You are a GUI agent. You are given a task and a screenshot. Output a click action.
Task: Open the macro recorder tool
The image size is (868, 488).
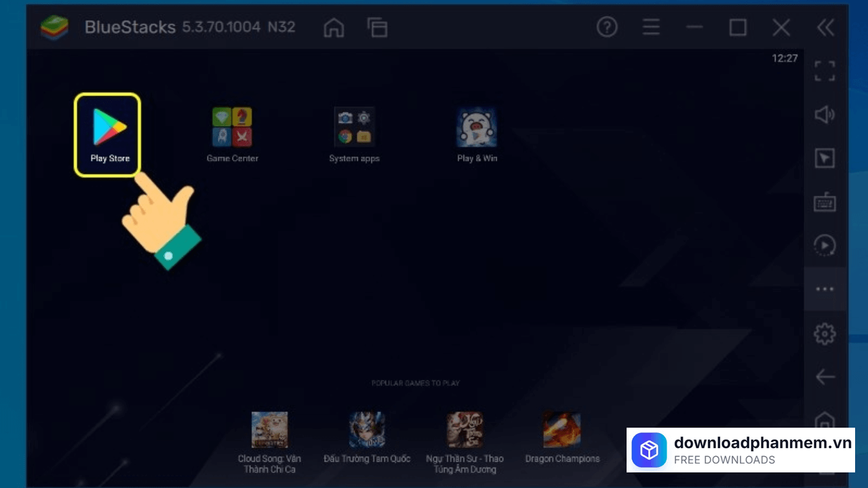pos(825,245)
